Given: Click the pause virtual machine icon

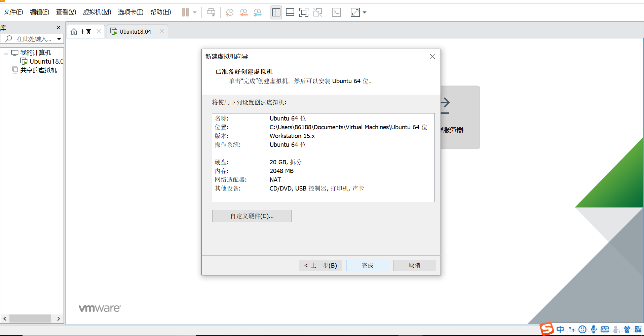Looking at the screenshot, I should (x=185, y=12).
